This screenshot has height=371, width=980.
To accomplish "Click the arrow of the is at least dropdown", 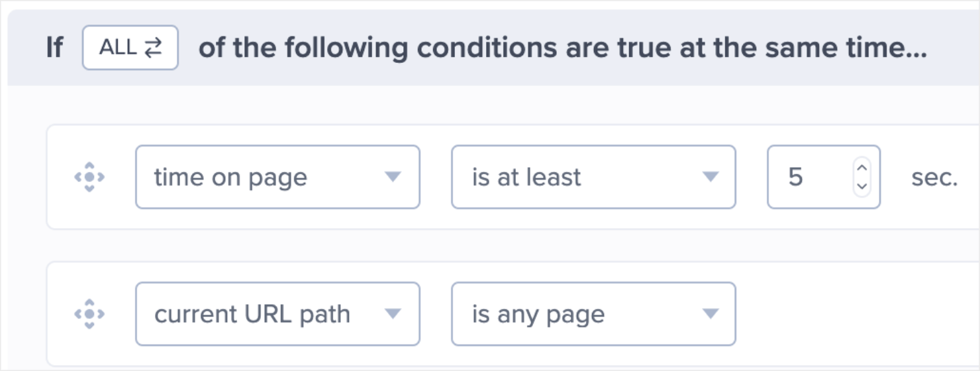I will click(710, 177).
